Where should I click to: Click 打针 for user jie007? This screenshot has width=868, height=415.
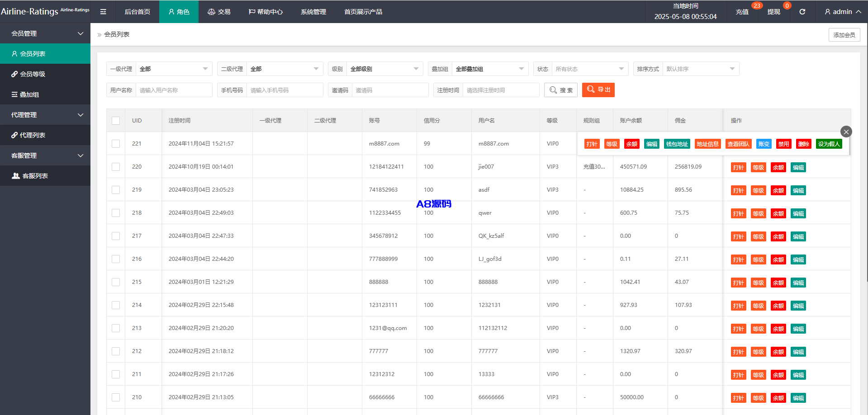(x=739, y=168)
